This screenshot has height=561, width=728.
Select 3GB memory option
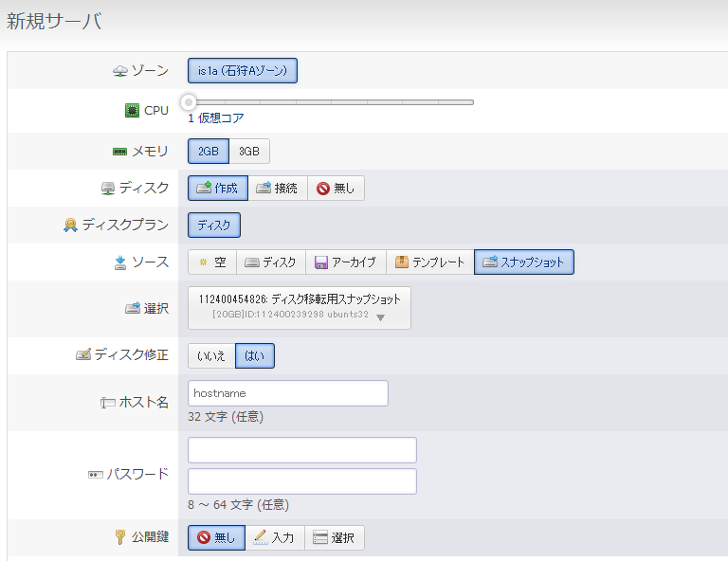point(249,152)
